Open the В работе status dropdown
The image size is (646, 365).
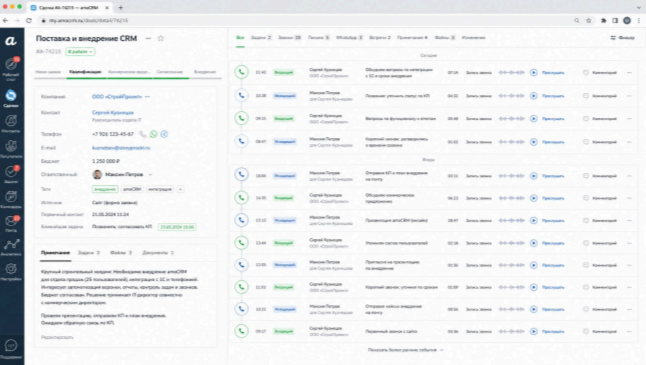[x=80, y=51]
